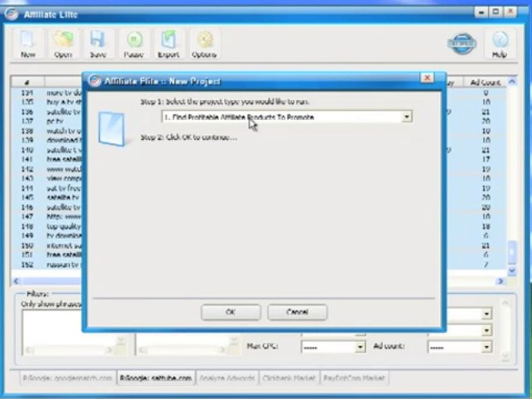532x399 pixels.
Task: Expand the project type dropdown arrow
Action: (x=406, y=117)
